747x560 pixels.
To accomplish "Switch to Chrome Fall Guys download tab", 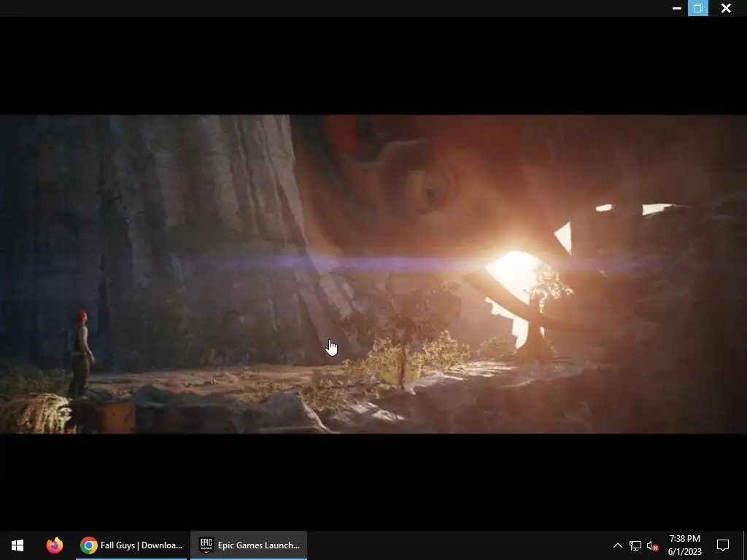I will (x=131, y=545).
